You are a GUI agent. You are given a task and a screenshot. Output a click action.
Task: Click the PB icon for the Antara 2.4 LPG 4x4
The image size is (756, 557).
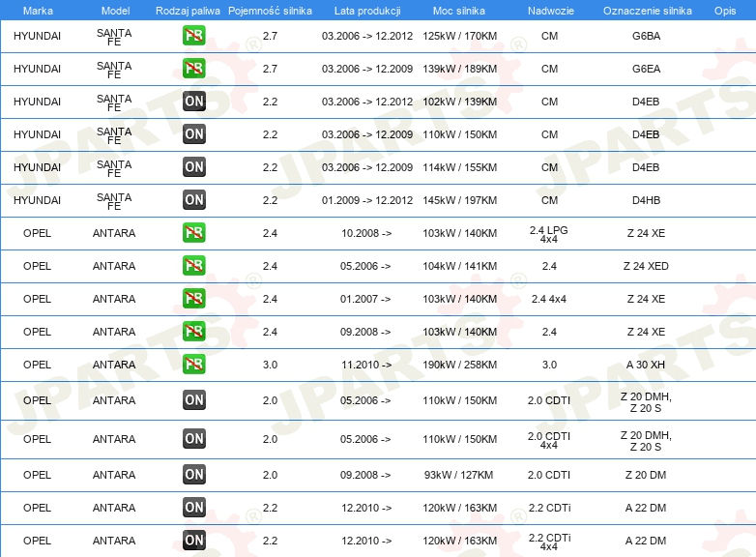pos(193,233)
